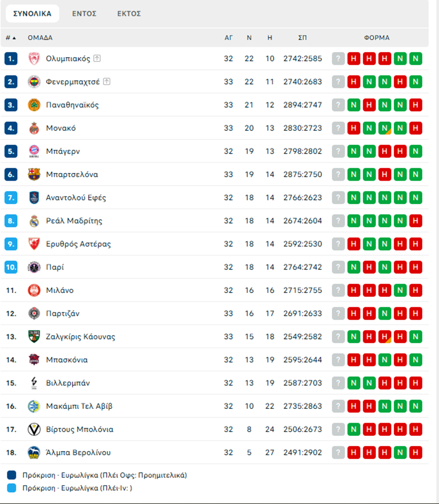Sort table by the # rank column
Image resolution: width=439 pixels, height=504 pixels.
(11, 38)
